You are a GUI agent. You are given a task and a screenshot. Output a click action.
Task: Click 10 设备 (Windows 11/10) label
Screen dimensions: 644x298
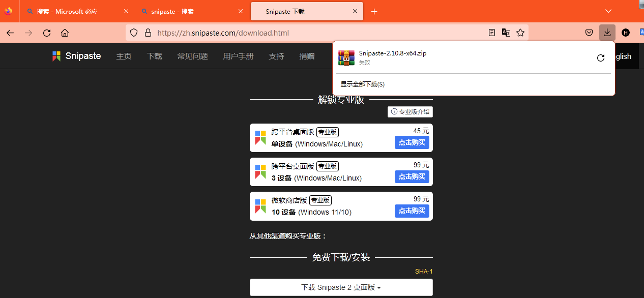point(311,212)
